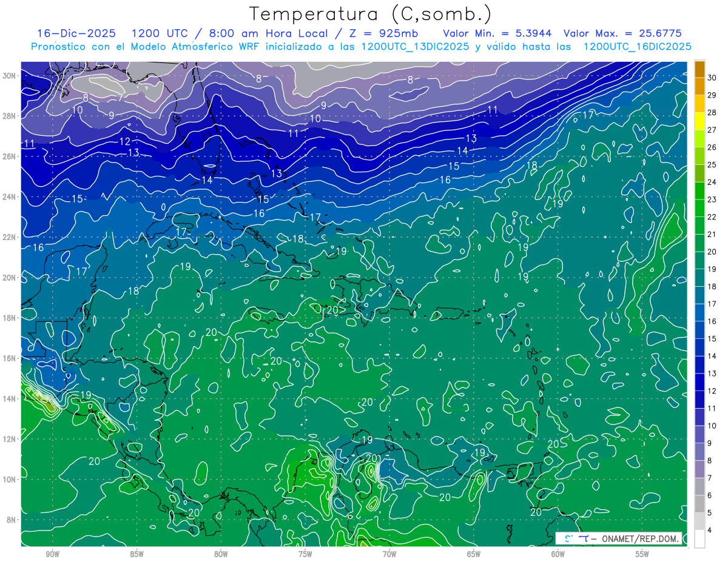Image resolution: width=728 pixels, height=562 pixels.
Task: Click the green legend swatch between 22 and 23
Action: pos(699,208)
